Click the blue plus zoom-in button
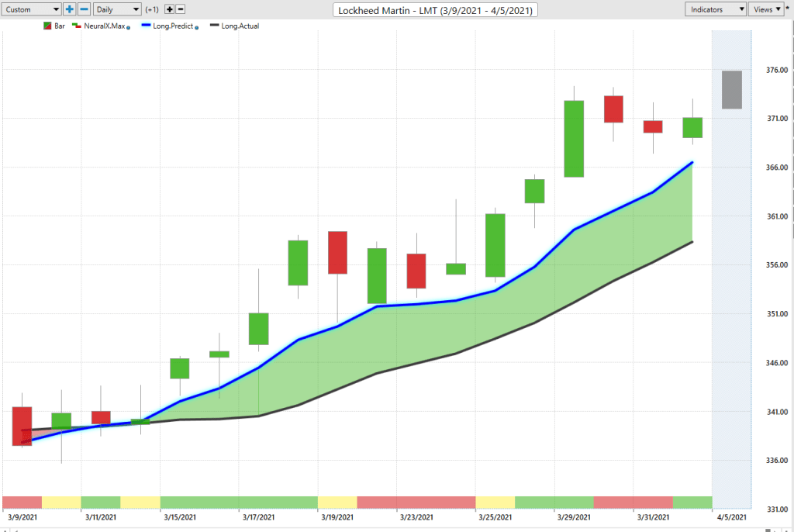794x532 pixels. point(69,9)
